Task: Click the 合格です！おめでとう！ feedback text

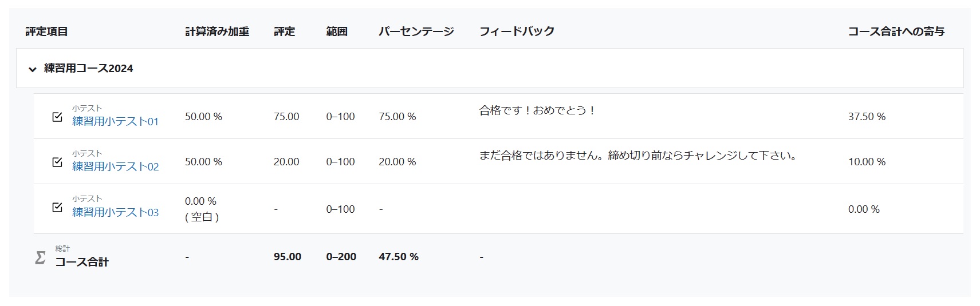Action: pyautogui.click(x=538, y=110)
